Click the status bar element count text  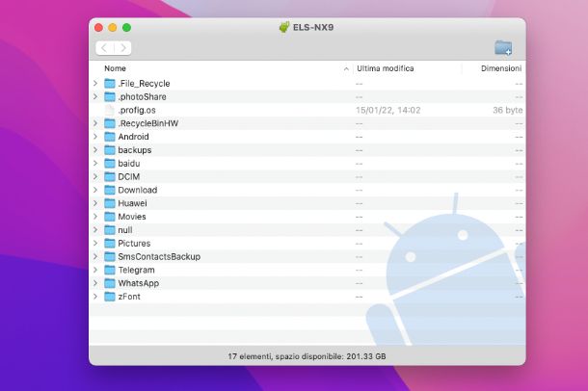point(307,356)
